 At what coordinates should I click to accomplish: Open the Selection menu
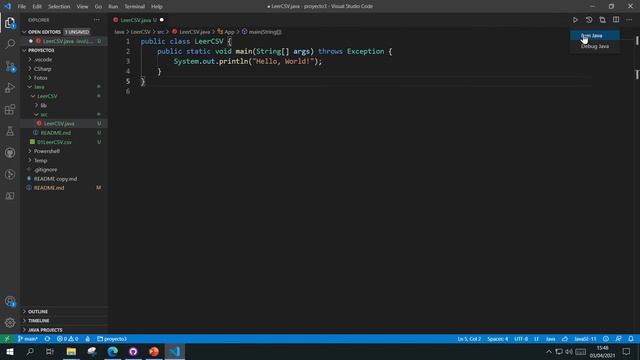pyautogui.click(x=59, y=7)
